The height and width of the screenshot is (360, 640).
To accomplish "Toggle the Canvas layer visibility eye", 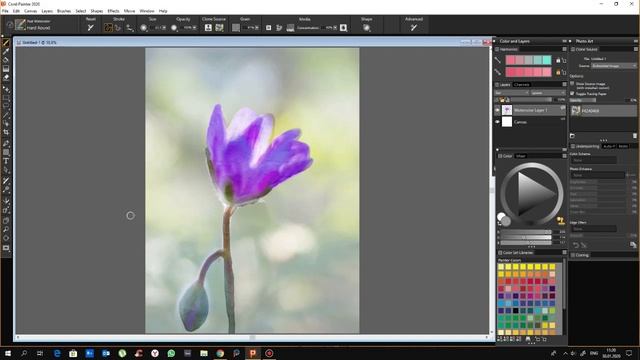I will (x=497, y=122).
